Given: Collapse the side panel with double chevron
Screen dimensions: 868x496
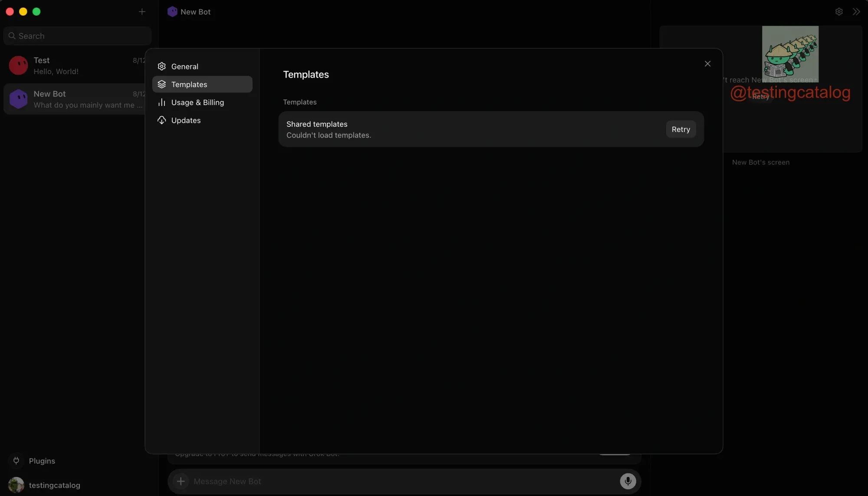Looking at the screenshot, I should [856, 12].
